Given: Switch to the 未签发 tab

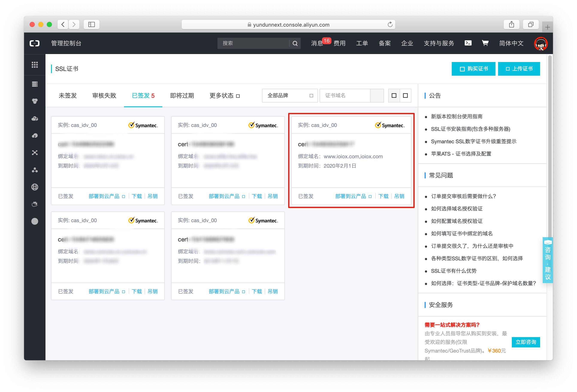Looking at the screenshot, I should point(68,96).
